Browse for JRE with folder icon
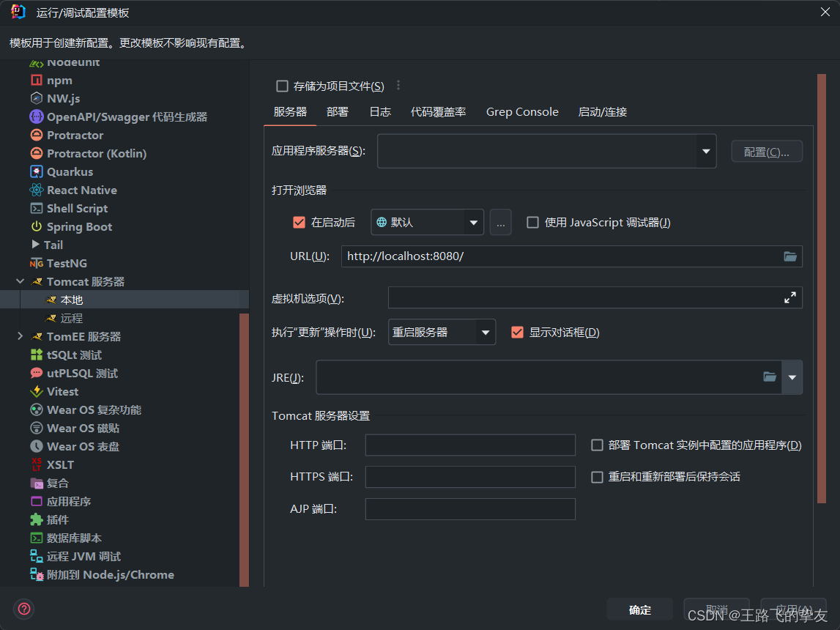The width and height of the screenshot is (840, 630). pyautogui.click(x=770, y=377)
